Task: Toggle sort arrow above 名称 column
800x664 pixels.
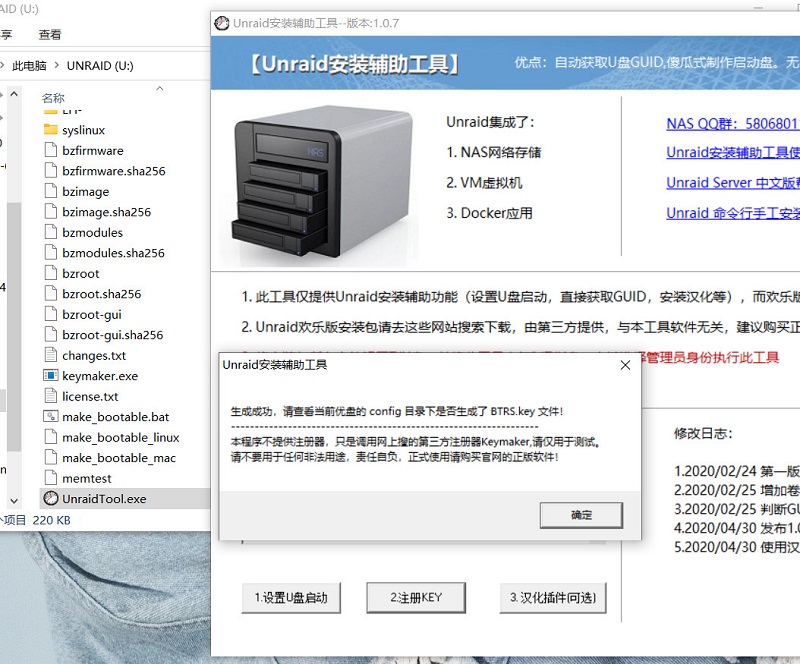Action: click(160, 88)
